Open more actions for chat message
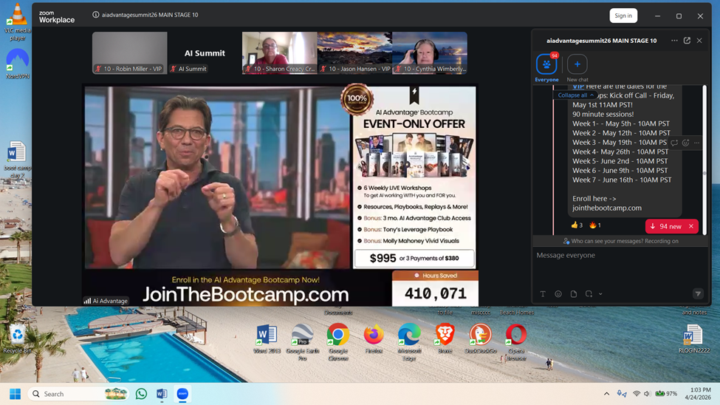Viewport: 720px width, 405px height. pos(697,143)
